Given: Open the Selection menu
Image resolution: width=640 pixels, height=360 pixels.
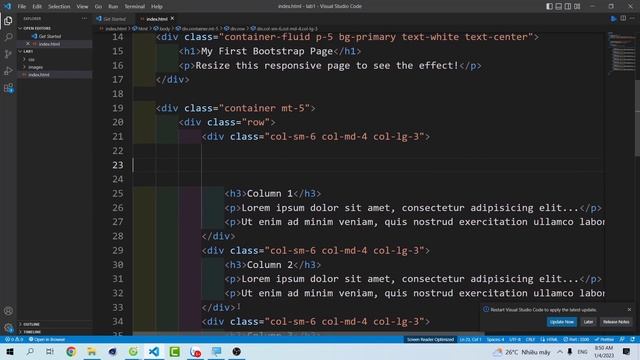Looking at the screenshot, I should pyautogui.click(x=59, y=7).
